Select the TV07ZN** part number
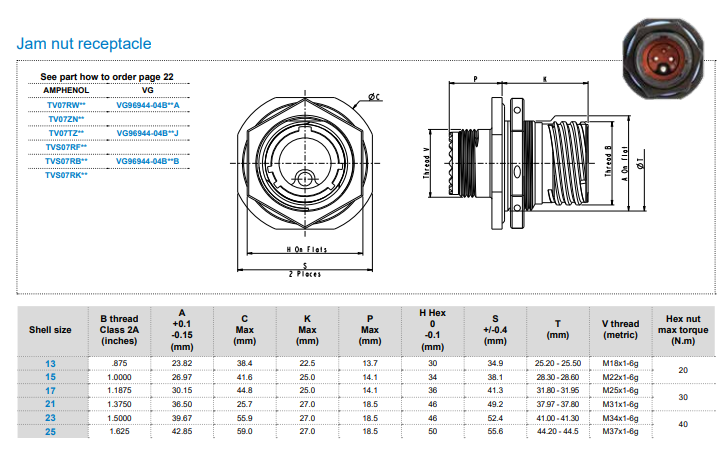This screenshot has width=720, height=457. 67,118
